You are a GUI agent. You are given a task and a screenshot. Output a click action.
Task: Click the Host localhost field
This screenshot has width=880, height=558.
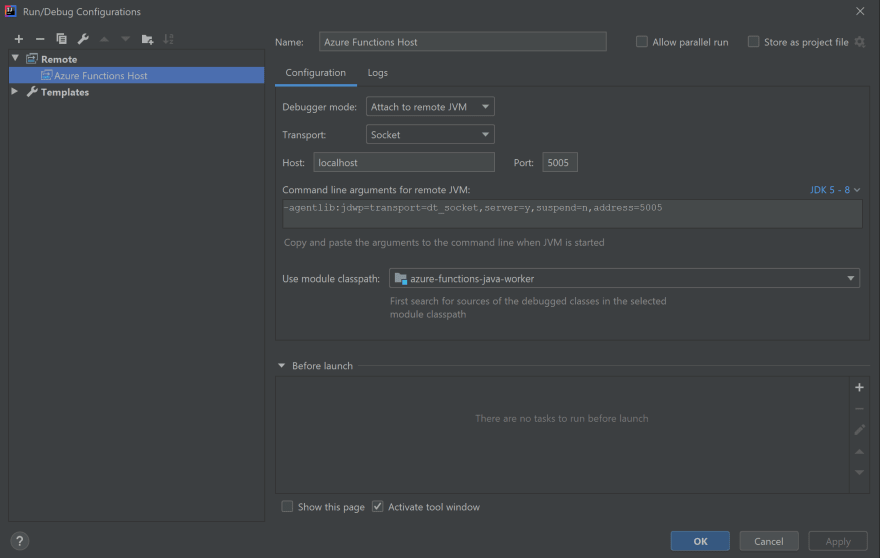404,162
